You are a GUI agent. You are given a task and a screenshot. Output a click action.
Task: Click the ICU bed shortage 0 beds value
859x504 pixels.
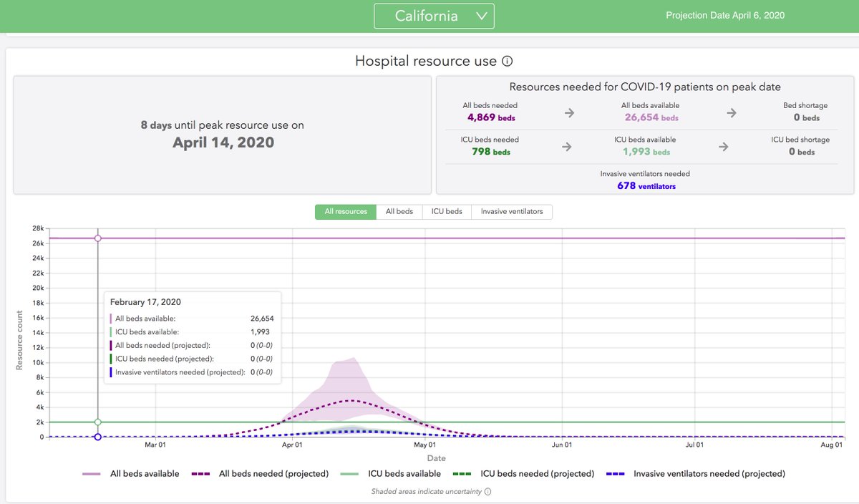(x=801, y=152)
